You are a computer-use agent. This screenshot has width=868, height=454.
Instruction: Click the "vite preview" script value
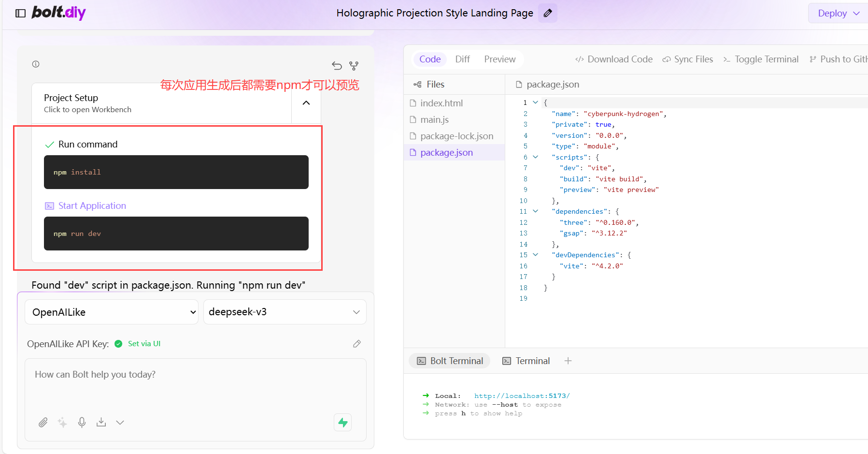631,190
